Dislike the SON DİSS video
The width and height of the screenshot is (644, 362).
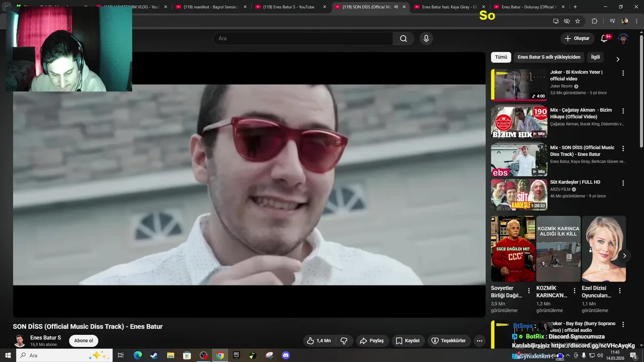tap(344, 340)
